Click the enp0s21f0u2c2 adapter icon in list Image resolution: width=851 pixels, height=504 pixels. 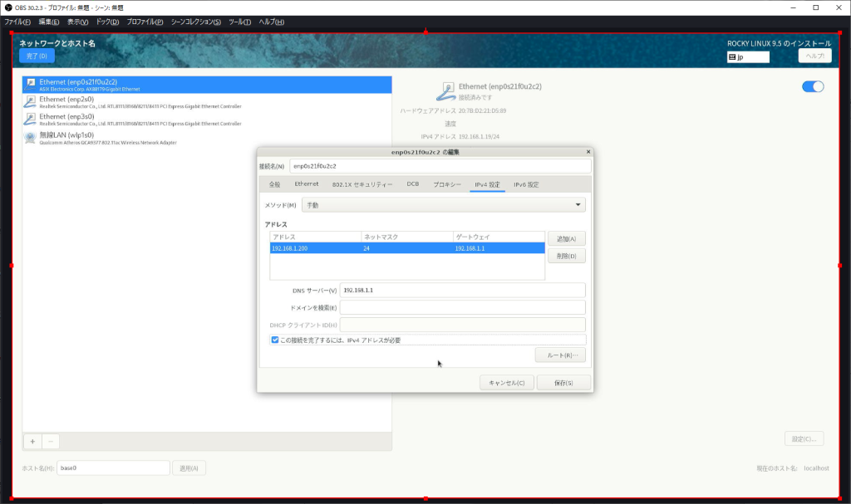30,84
